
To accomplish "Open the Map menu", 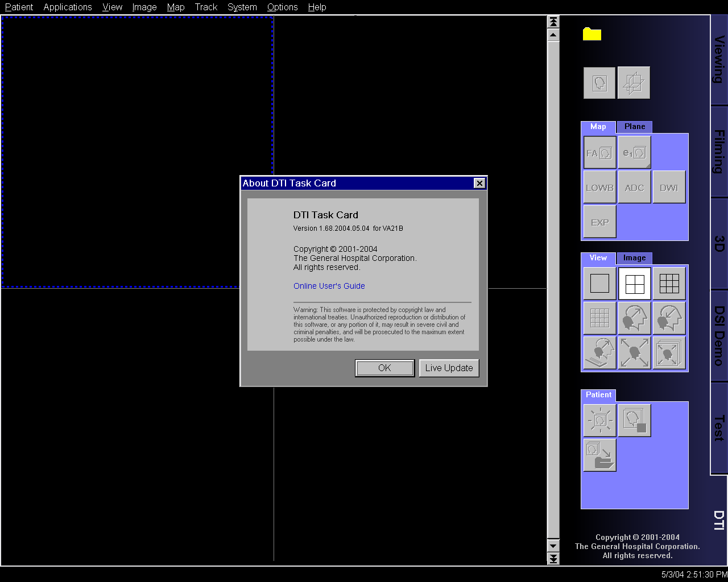I will 176,7.
